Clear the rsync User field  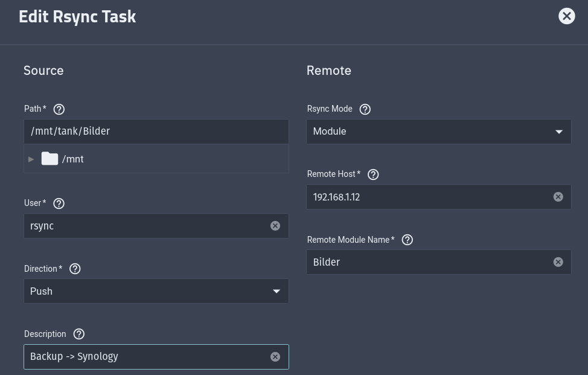pyautogui.click(x=275, y=226)
